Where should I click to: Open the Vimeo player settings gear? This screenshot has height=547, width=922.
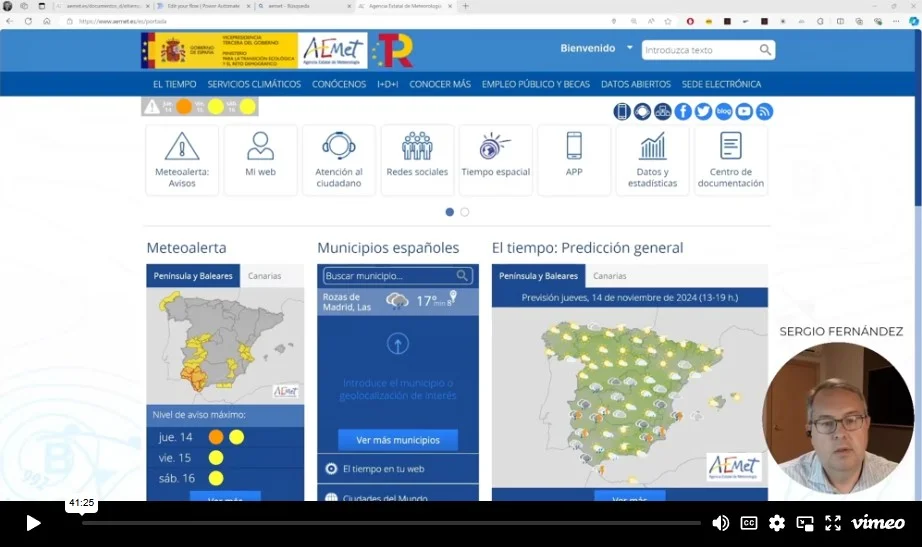pyautogui.click(x=777, y=523)
